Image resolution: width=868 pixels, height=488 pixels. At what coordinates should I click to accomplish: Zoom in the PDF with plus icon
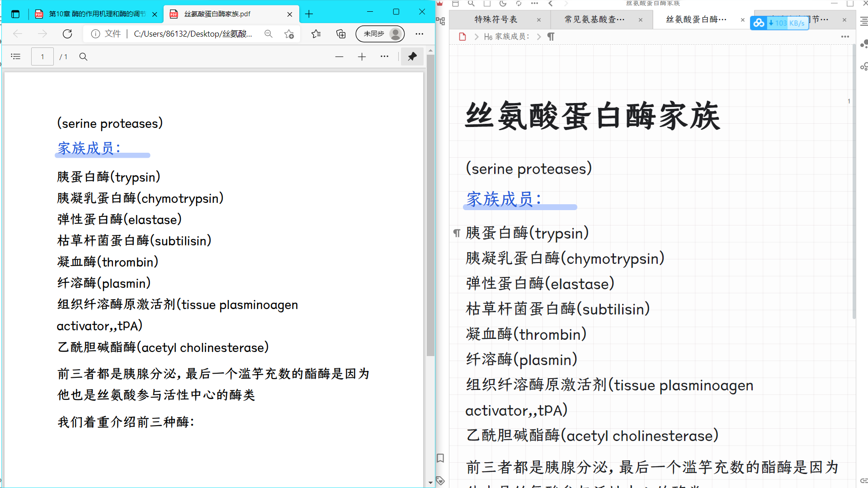(362, 56)
